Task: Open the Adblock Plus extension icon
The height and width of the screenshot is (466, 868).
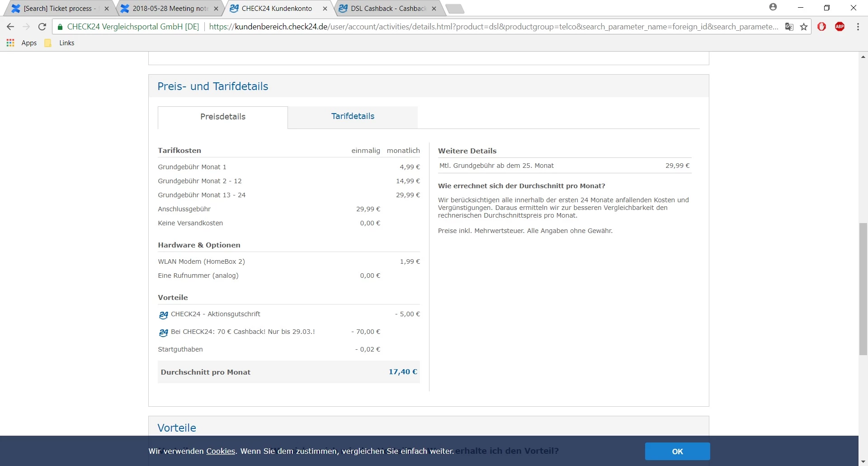Action: (x=840, y=27)
